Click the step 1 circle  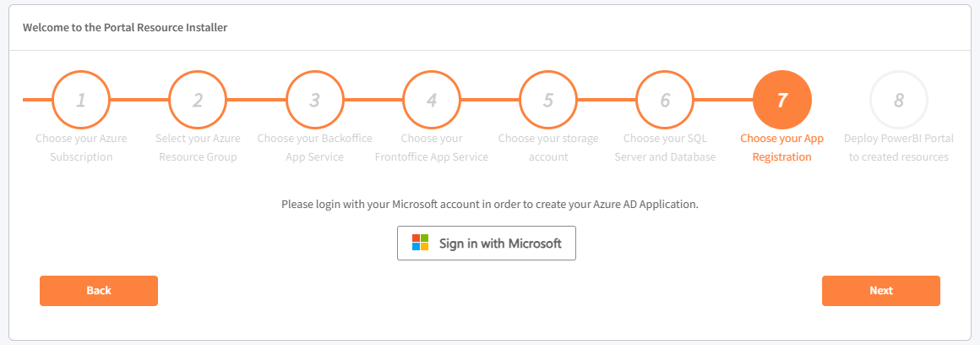81,101
